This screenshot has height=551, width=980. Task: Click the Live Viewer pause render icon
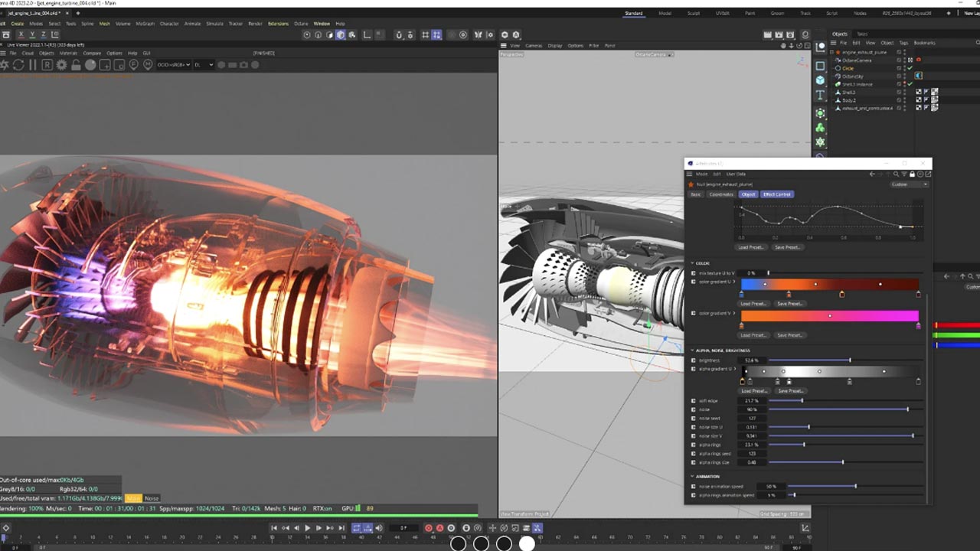[33, 65]
